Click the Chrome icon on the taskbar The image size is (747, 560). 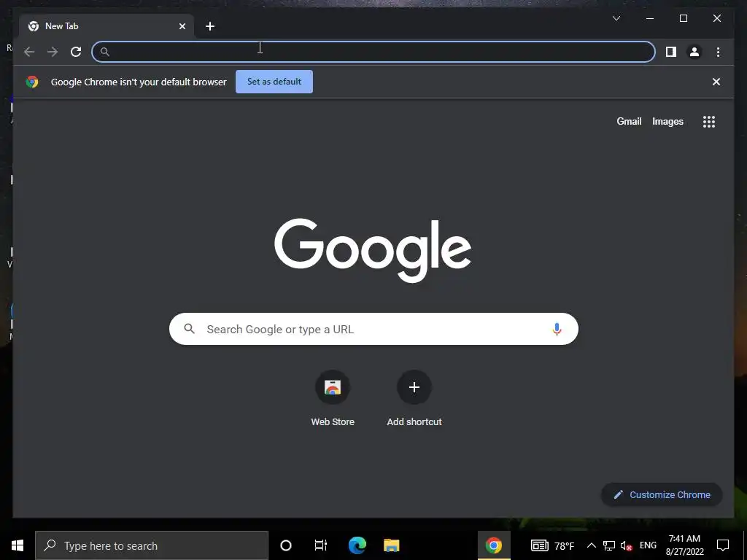pyautogui.click(x=494, y=545)
